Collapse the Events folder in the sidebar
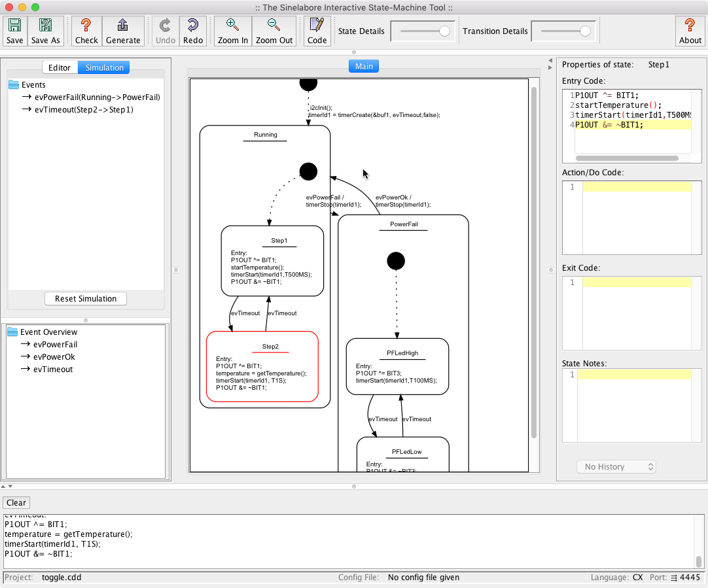The width and height of the screenshot is (708, 588). tap(14, 84)
